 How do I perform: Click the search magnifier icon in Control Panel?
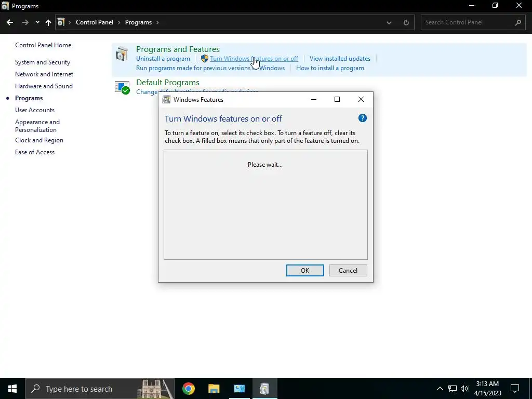click(x=518, y=22)
